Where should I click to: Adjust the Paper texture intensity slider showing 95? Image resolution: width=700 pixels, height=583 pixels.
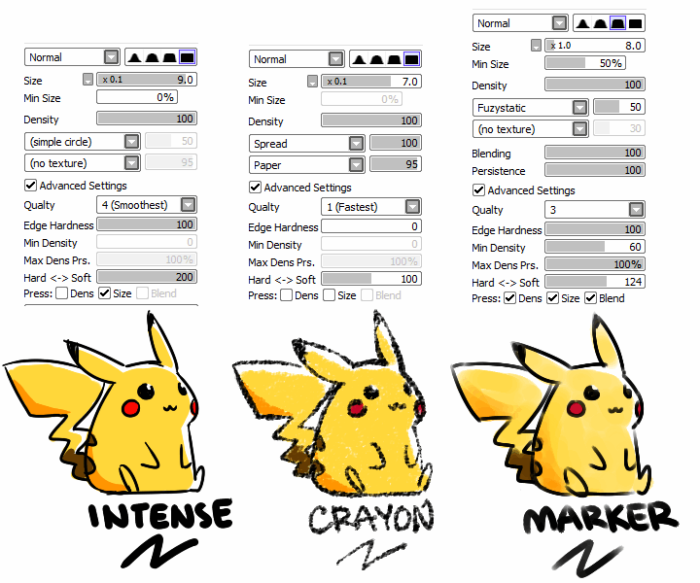(396, 164)
